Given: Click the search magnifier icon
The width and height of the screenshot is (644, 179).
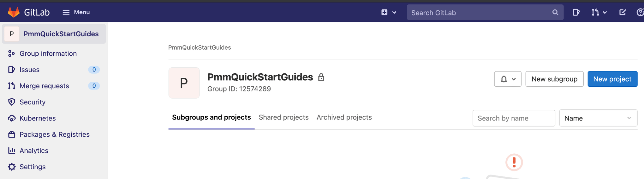Looking at the screenshot, I should pos(555,12).
